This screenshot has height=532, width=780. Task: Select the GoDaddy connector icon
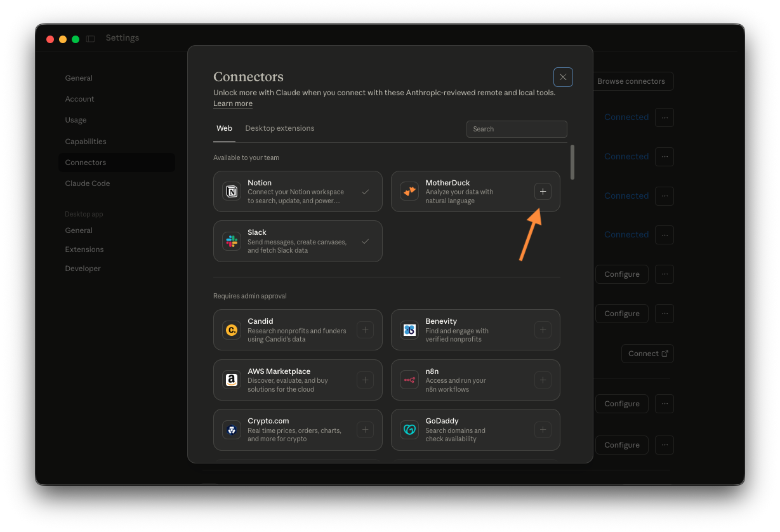coord(409,430)
